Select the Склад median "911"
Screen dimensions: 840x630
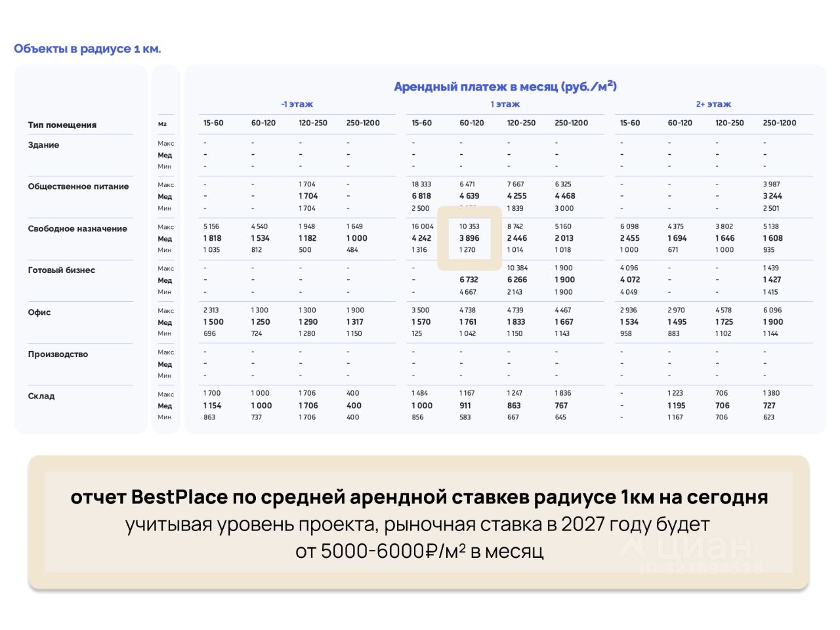coord(465,406)
